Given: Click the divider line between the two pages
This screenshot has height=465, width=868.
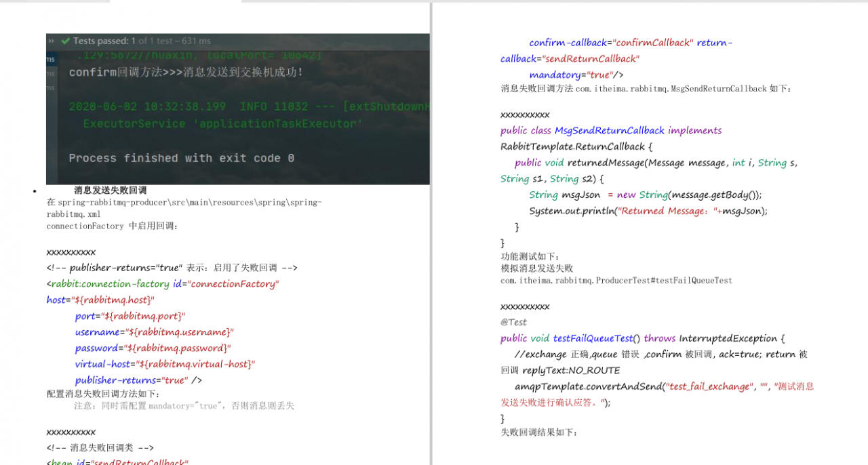Looking at the screenshot, I should (432, 232).
